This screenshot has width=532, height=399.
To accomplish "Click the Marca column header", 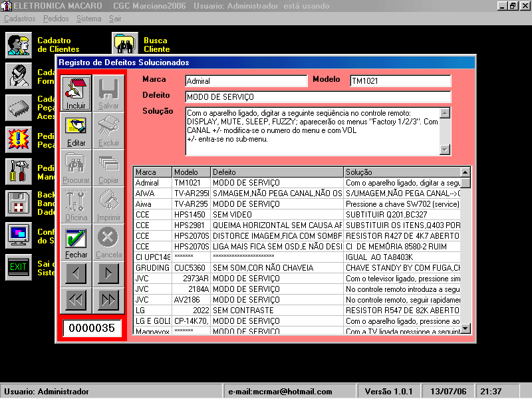I will pos(153,172).
